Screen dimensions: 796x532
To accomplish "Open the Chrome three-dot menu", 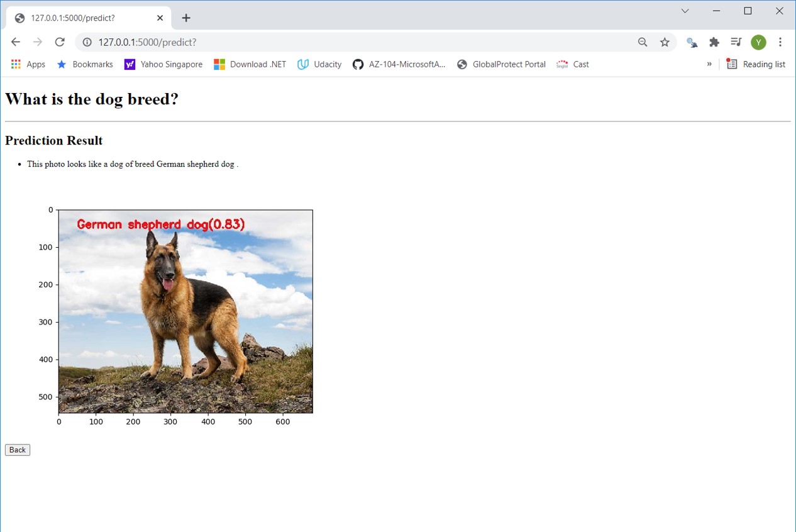I will (x=780, y=42).
